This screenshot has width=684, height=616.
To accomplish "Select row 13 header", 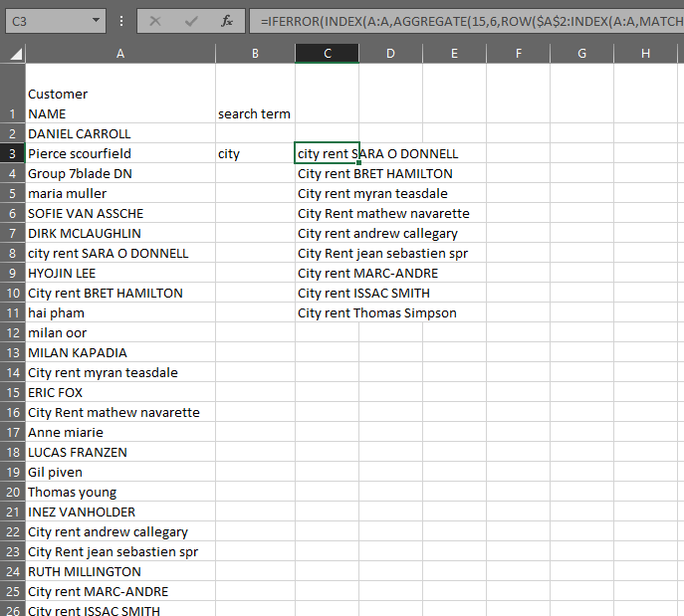I will [x=12, y=352].
